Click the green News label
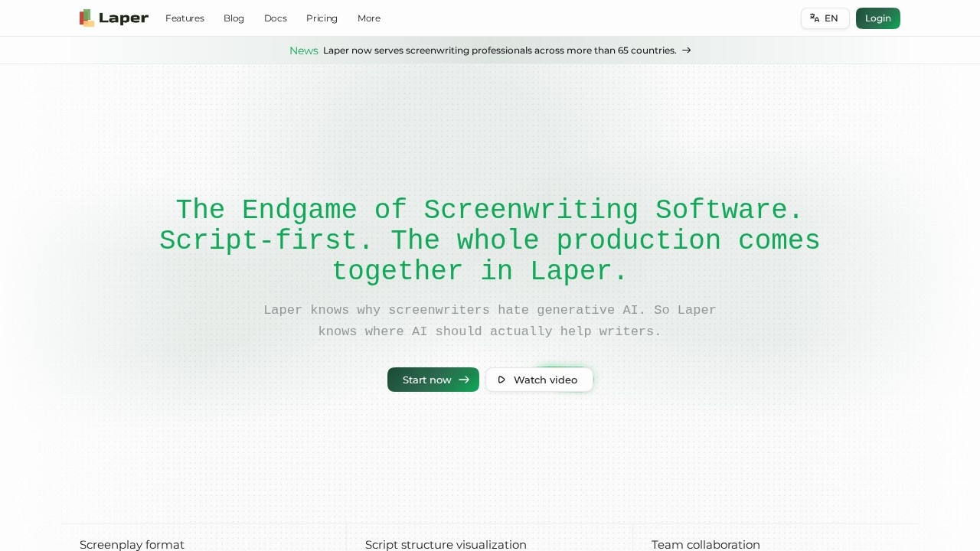 (x=303, y=51)
